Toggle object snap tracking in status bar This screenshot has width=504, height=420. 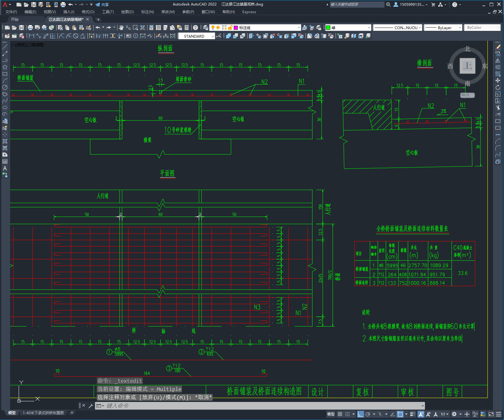(x=392, y=414)
